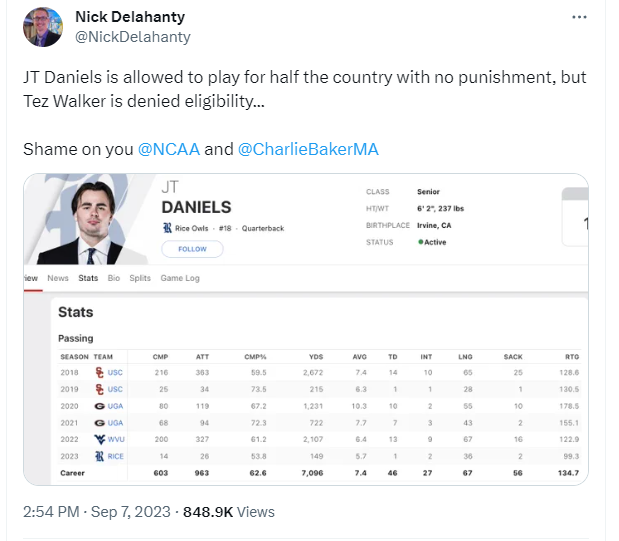
Task: Select the Stats tab
Action: click(88, 278)
